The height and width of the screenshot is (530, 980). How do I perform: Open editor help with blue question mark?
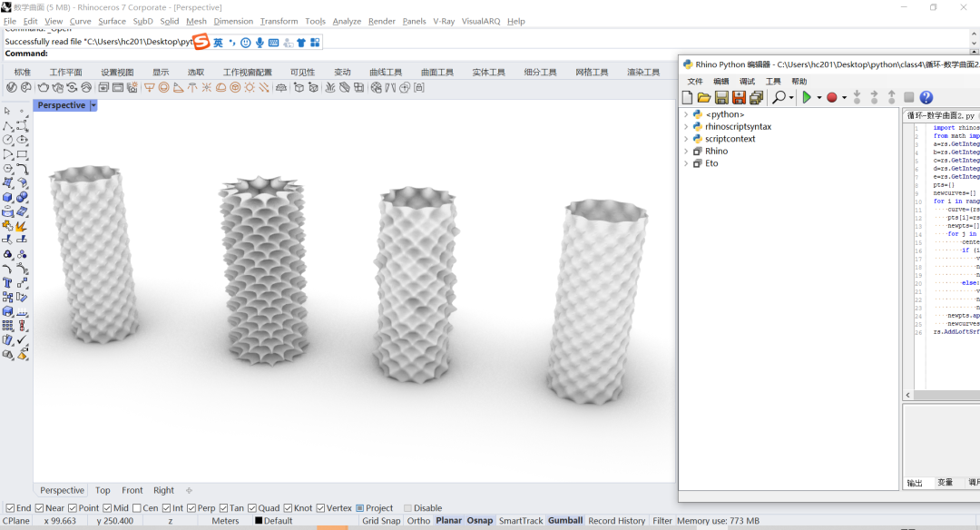click(x=926, y=97)
